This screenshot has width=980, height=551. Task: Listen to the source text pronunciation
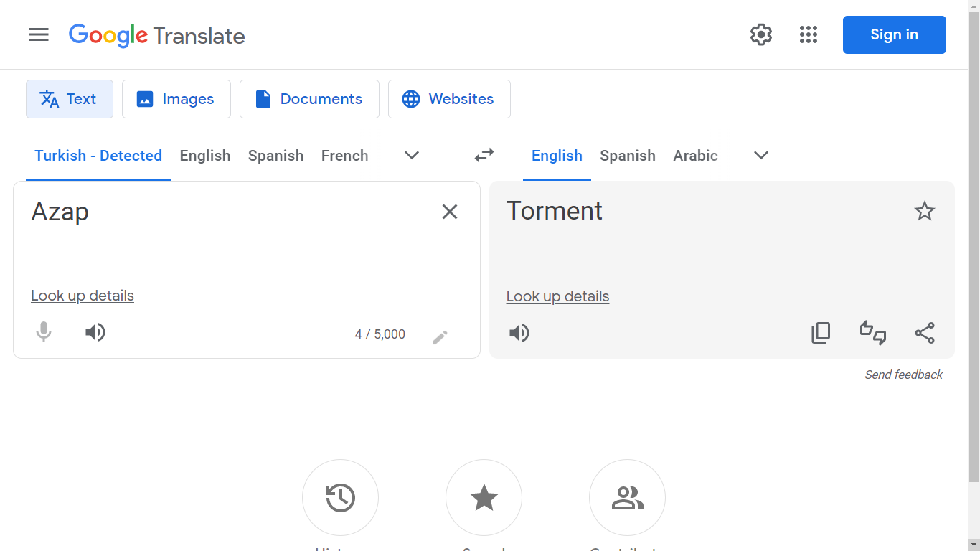pos(95,332)
